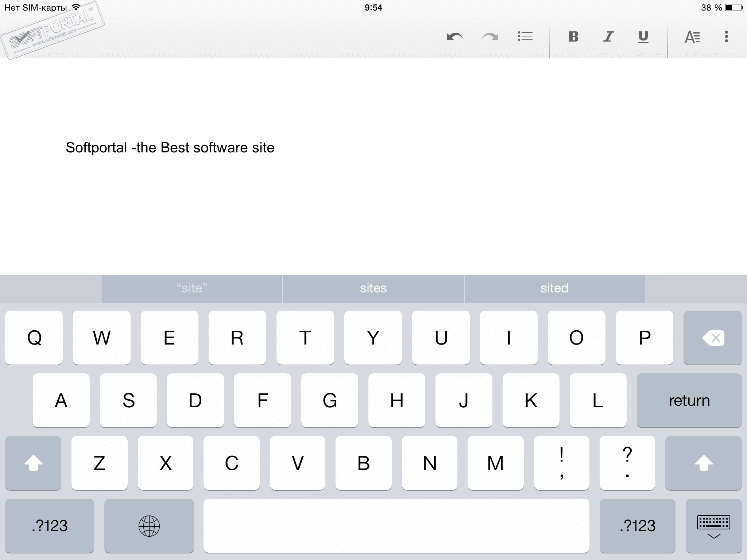Switch to numbers with left .?123 key

click(x=50, y=526)
